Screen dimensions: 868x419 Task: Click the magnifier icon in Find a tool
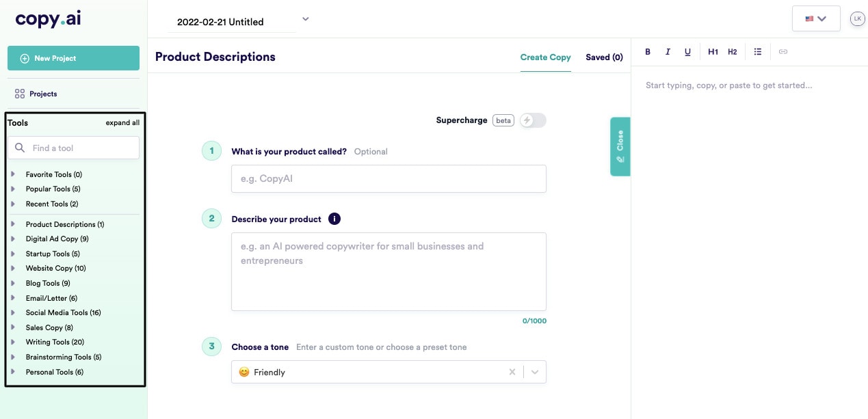[x=20, y=148]
